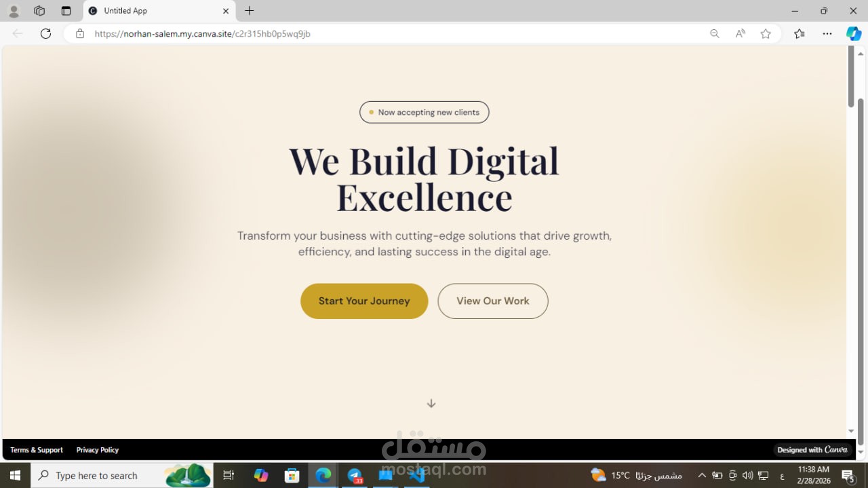The height and width of the screenshot is (488, 868).
Task: Show hidden system tray icons
Action: (x=701, y=475)
